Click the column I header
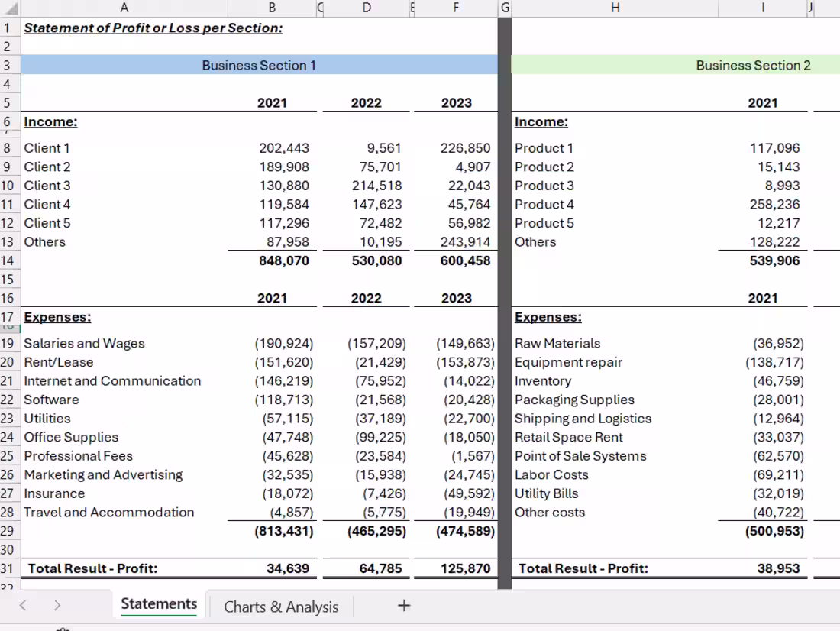 pyautogui.click(x=764, y=8)
